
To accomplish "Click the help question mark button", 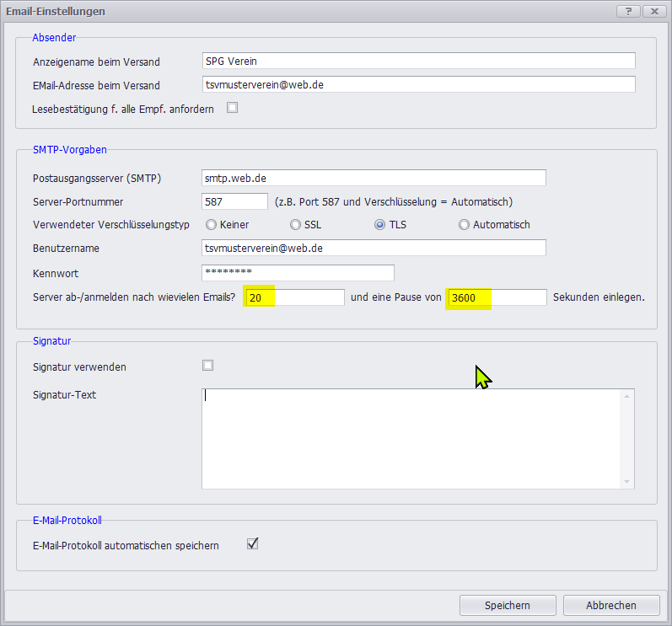I will pos(628,11).
